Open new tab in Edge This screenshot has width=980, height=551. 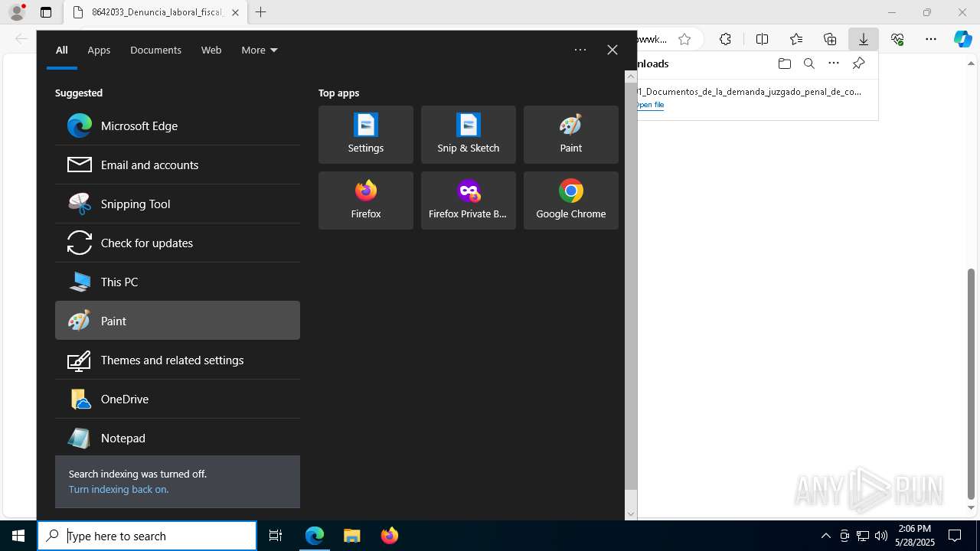pyautogui.click(x=261, y=12)
